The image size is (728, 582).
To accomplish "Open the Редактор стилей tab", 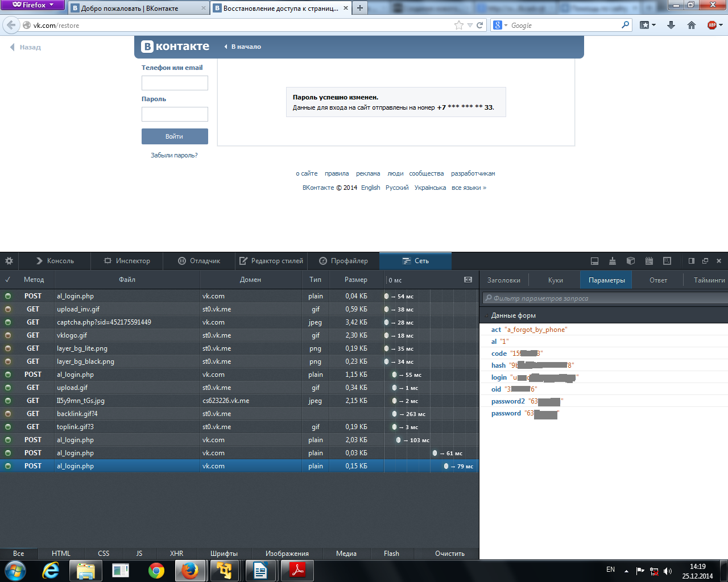I will (x=271, y=261).
